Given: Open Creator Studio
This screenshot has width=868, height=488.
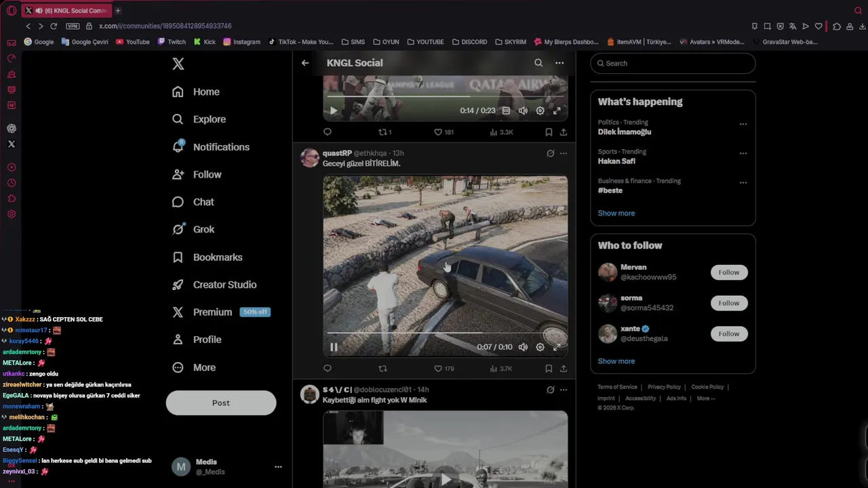Looking at the screenshot, I should [x=214, y=285].
